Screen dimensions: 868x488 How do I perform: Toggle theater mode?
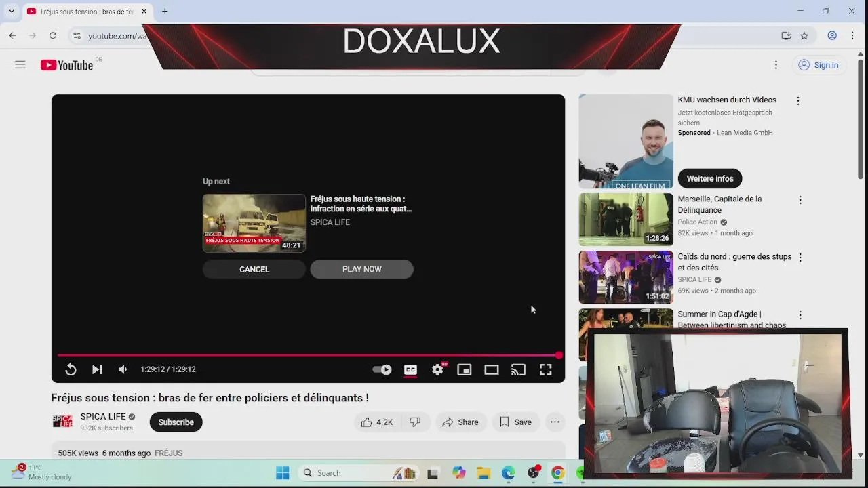pos(492,369)
